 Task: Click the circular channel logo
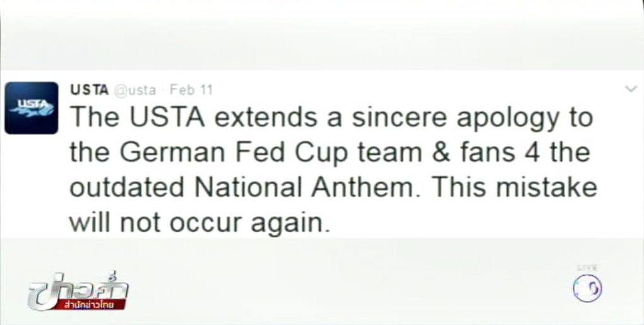587,289
